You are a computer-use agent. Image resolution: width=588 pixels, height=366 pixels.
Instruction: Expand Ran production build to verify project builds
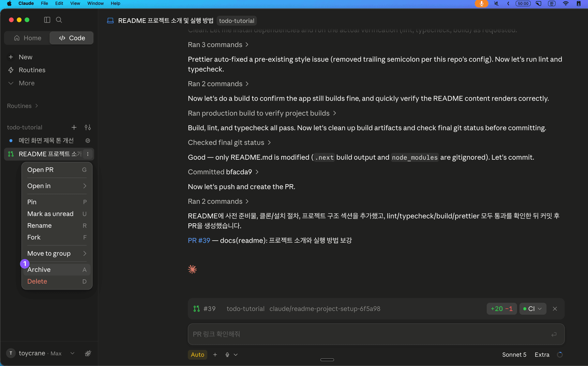pyautogui.click(x=262, y=113)
